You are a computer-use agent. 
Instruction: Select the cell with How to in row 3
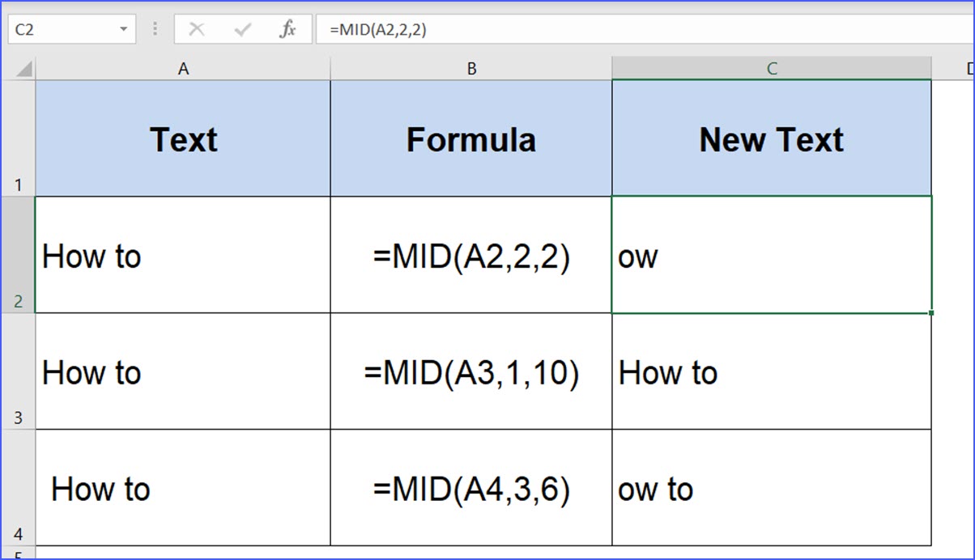183,372
